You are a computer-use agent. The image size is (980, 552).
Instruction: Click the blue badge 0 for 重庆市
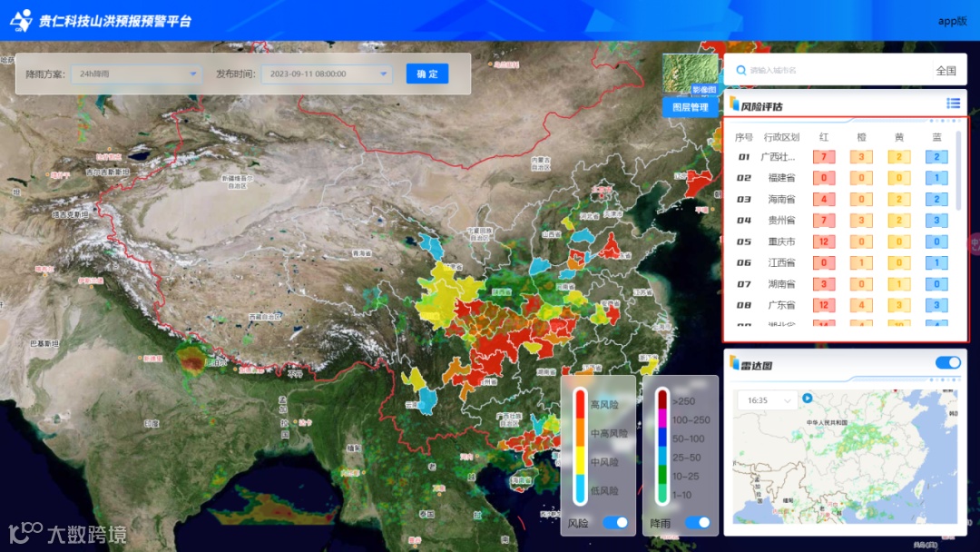tap(936, 241)
